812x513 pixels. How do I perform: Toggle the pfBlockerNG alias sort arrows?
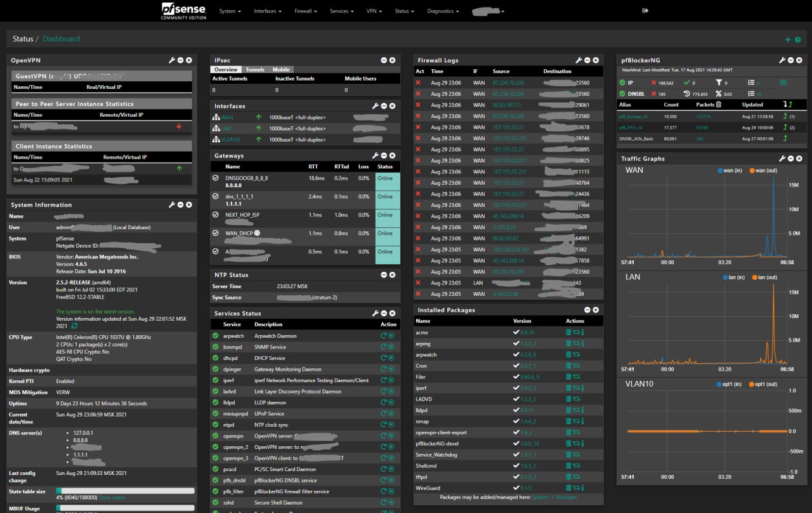(x=789, y=105)
